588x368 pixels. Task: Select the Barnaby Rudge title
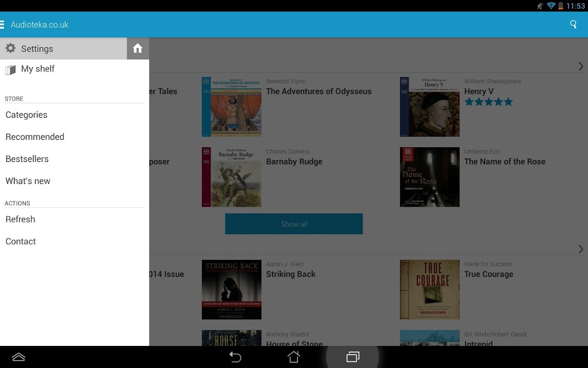[x=294, y=162]
